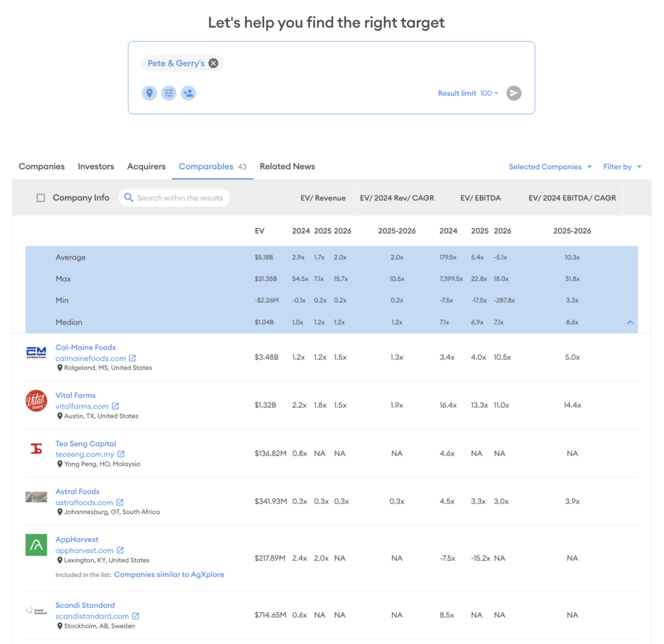Click the Scandi Standard logo
The image size is (664, 644).
(x=36, y=611)
